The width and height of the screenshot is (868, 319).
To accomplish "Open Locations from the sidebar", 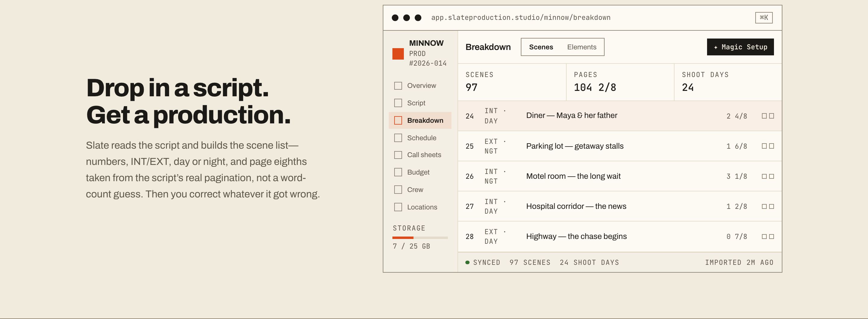I will click(420, 207).
